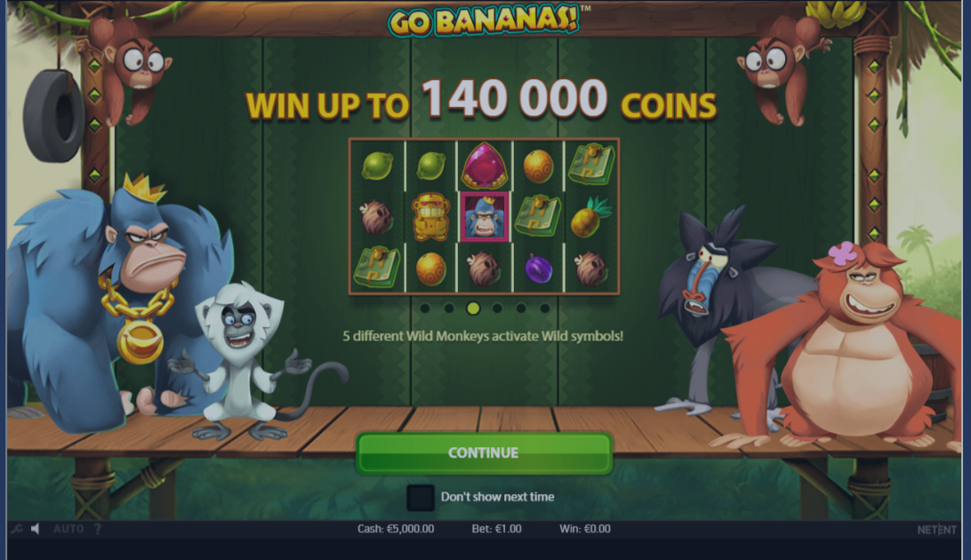Select the first slide indicator dot
The height and width of the screenshot is (560, 971).
[x=425, y=308]
